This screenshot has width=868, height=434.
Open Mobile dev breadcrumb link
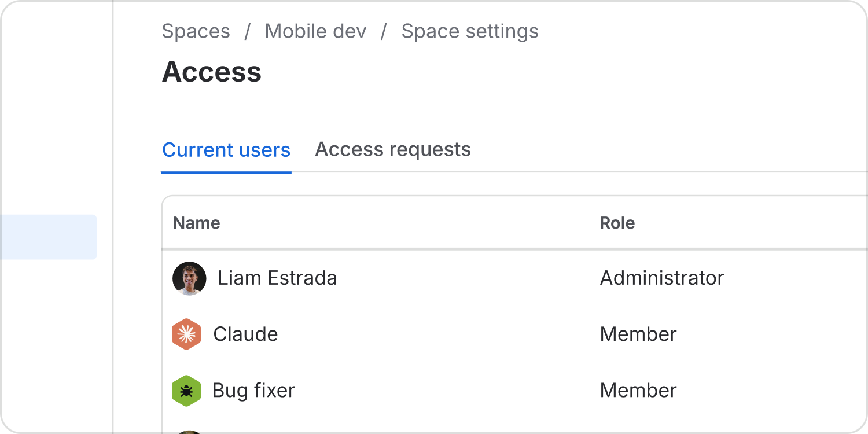pos(315,31)
